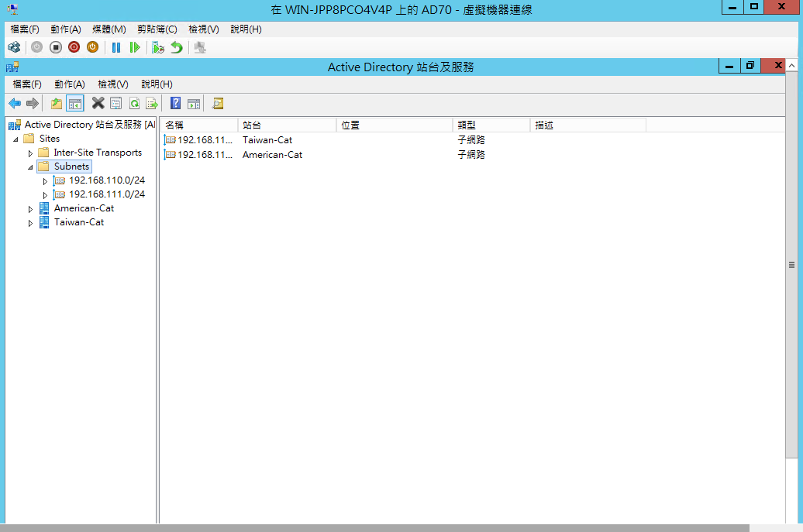Click the horizontal scrollbar at window bottom
This screenshot has width=803, height=532.
pos(374,528)
